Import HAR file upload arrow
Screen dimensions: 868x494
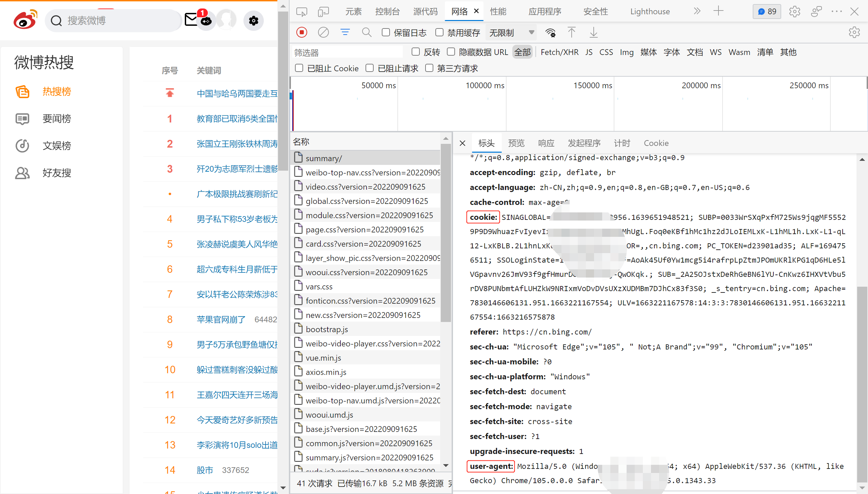coord(571,33)
